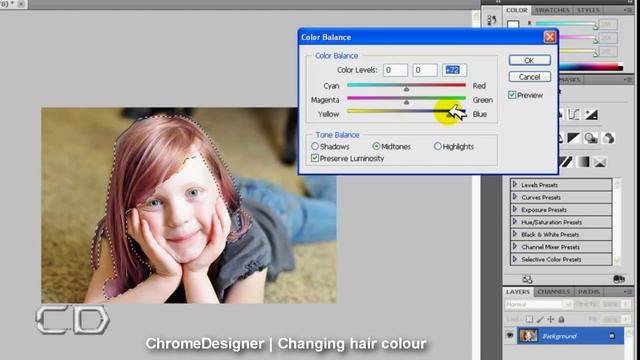Cancel the Color Balance dialog
The width and height of the screenshot is (640, 360).
pos(529,77)
